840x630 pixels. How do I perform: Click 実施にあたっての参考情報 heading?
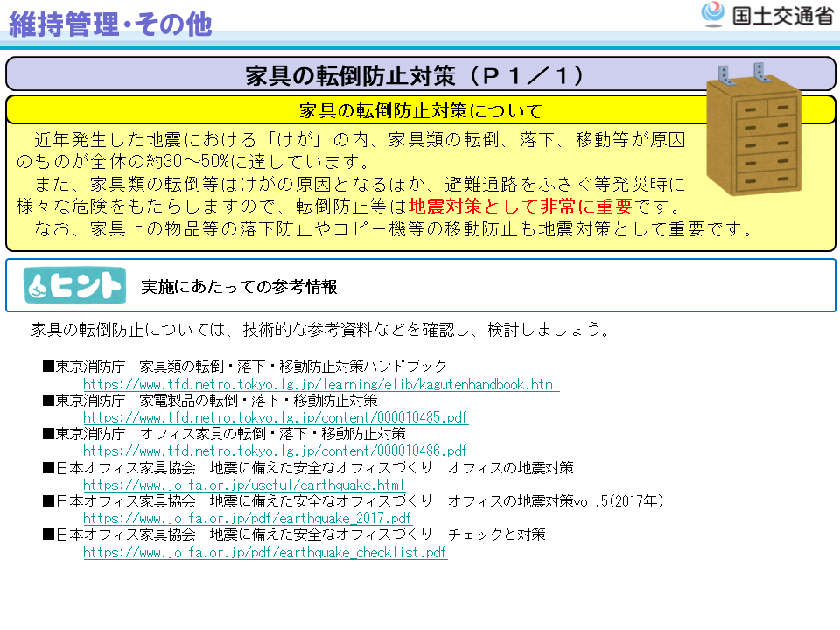click(239, 287)
